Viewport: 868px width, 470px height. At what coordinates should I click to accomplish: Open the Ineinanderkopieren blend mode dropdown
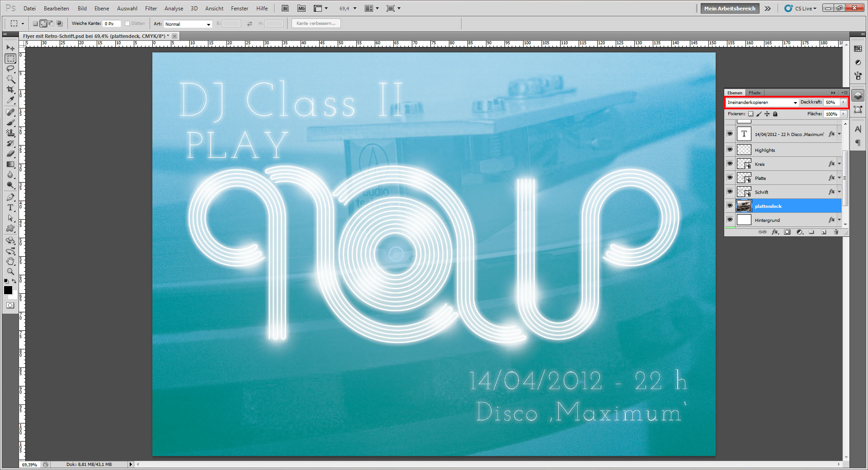(762, 103)
